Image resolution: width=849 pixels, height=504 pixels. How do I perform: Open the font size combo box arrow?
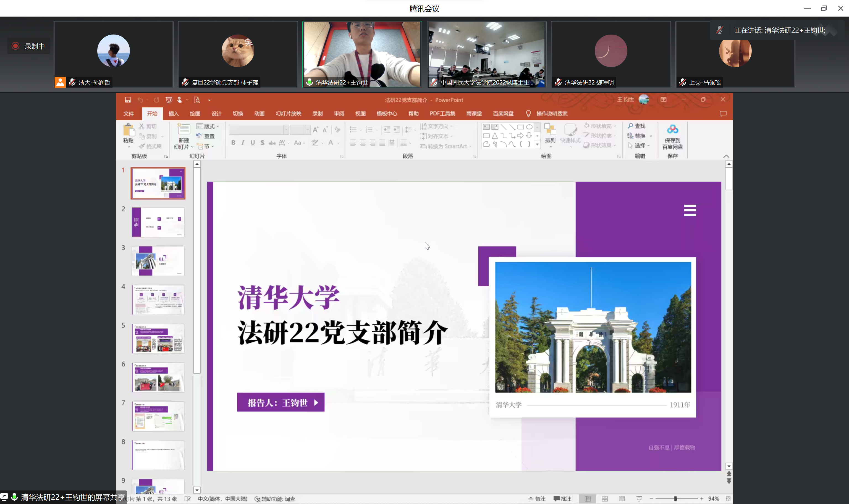pos(307,130)
